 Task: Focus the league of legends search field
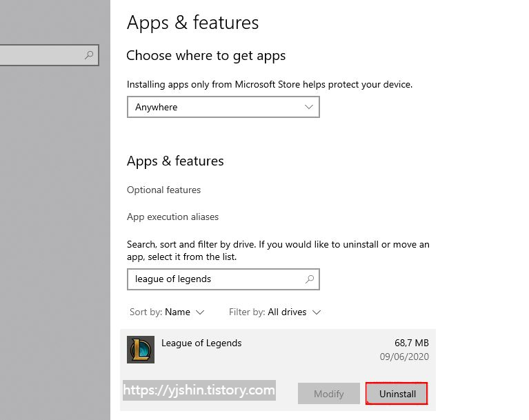223,279
